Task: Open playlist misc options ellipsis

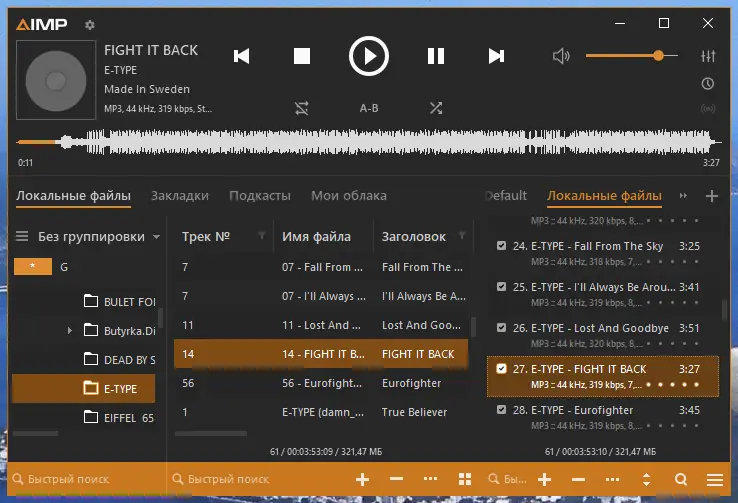Action: (x=612, y=479)
